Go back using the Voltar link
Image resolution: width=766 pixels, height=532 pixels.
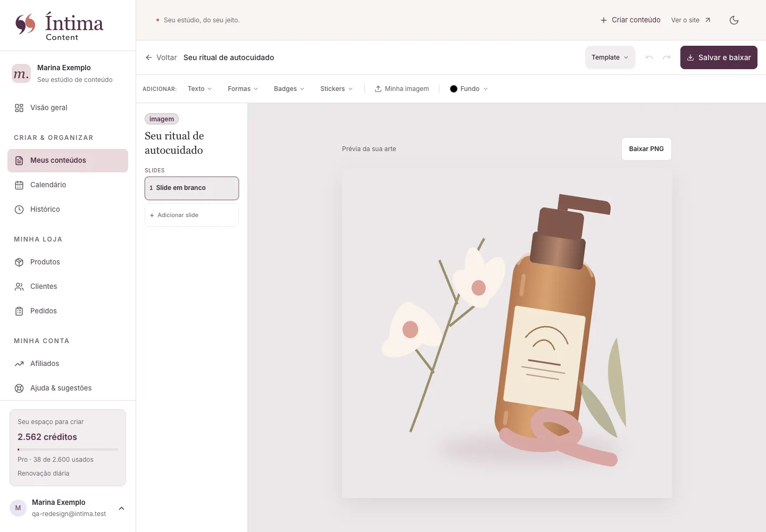pyautogui.click(x=161, y=57)
